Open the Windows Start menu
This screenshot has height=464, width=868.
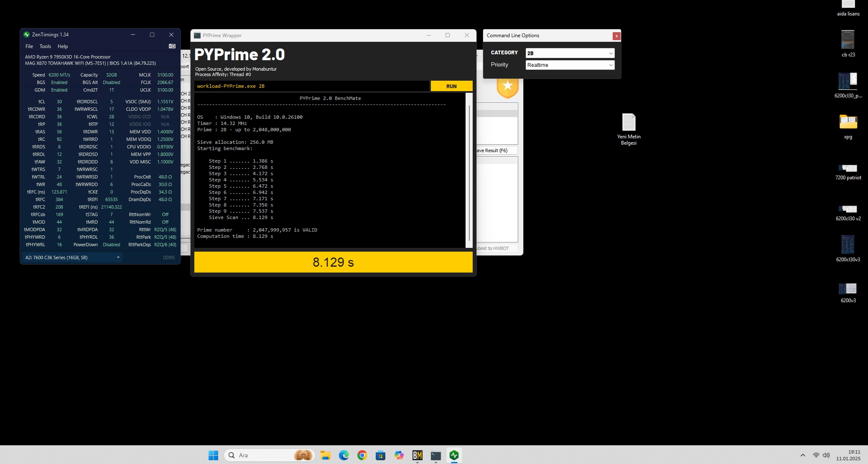pyautogui.click(x=213, y=455)
